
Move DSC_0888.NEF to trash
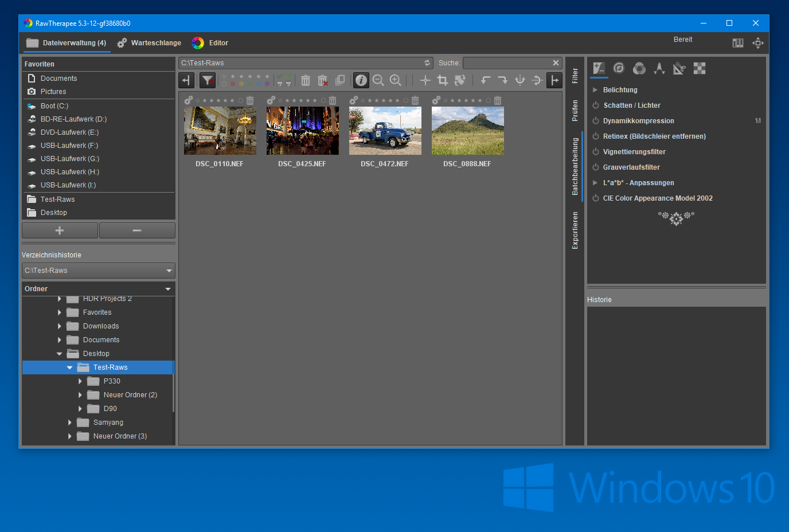(498, 100)
